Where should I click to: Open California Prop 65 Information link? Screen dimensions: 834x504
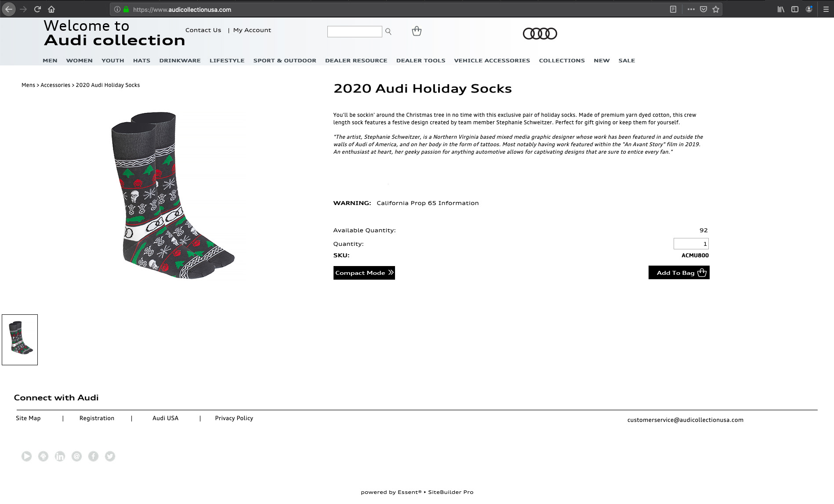428,203
